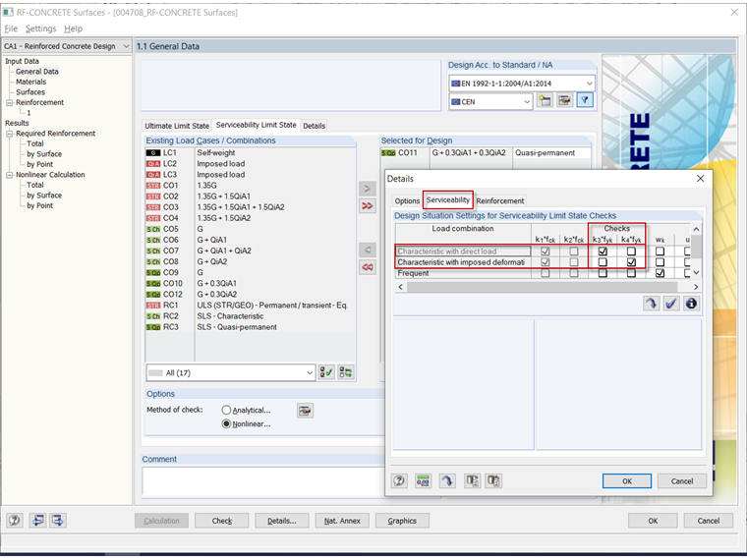747x560 pixels.
Task: Click edit national annex parameters icon
Action: (x=564, y=101)
